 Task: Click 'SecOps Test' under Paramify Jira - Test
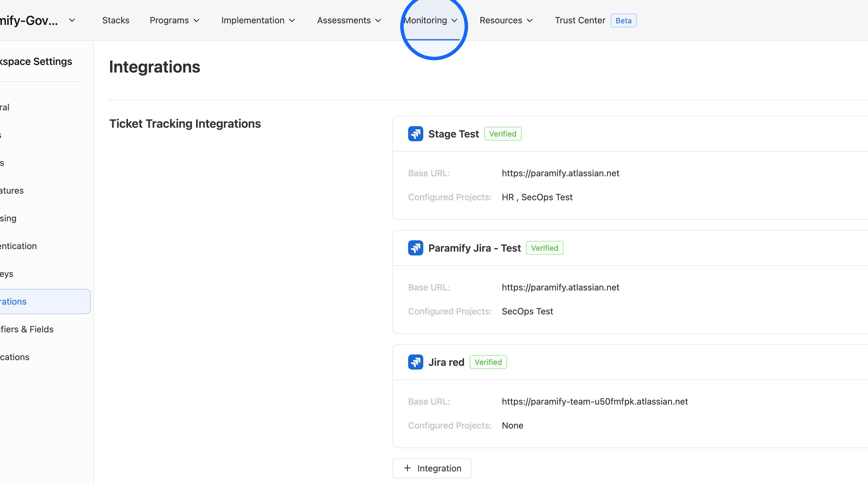[x=527, y=311]
